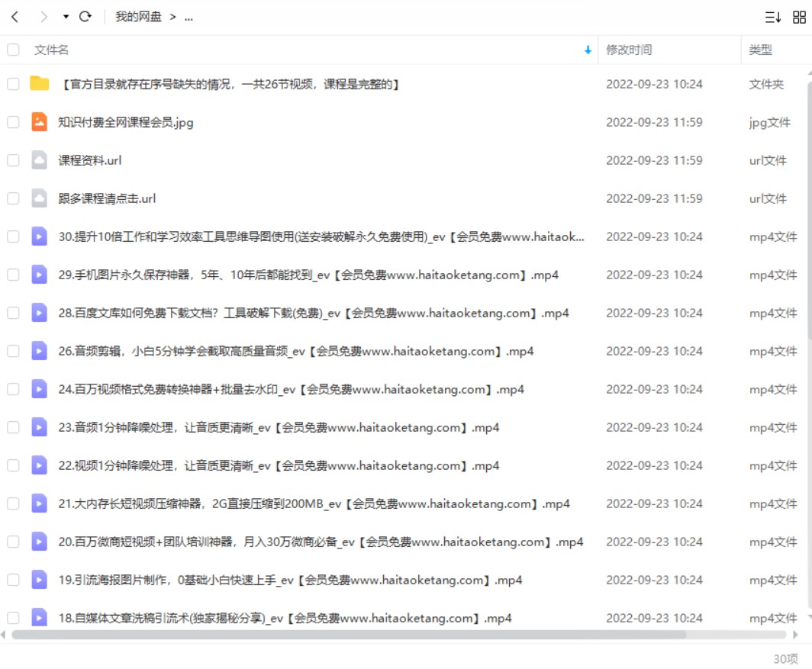This screenshot has height=669, width=812.
Task: Open 24.百万视频格式免费转换神器 video
Action: click(291, 389)
